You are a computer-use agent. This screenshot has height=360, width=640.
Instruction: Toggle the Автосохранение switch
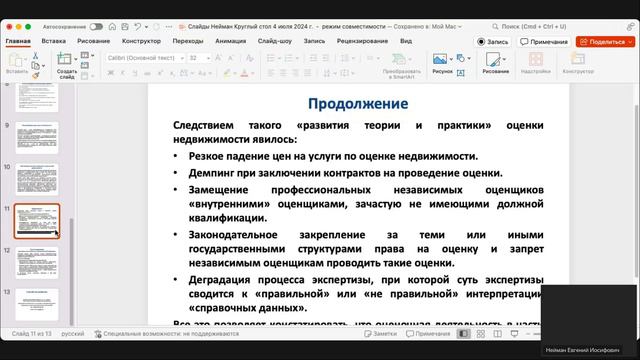point(96,27)
